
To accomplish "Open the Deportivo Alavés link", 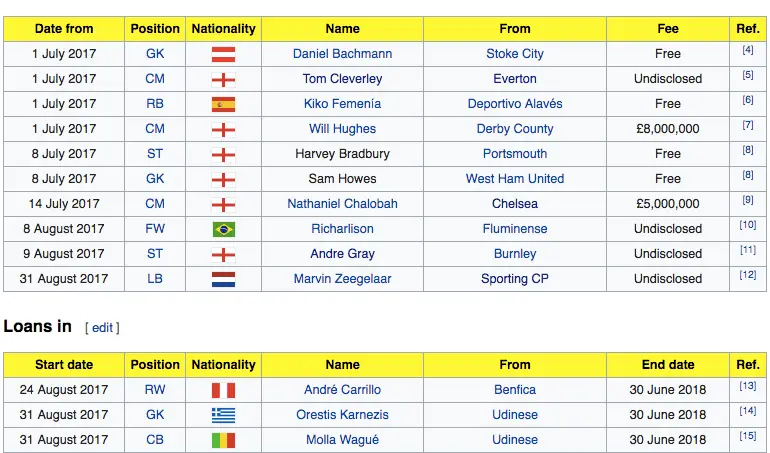I will 515,104.
